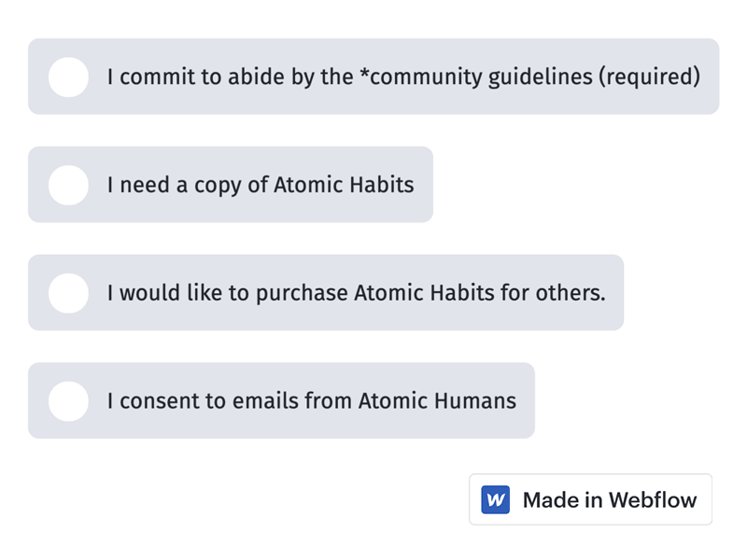This screenshot has height=560, width=747.
Task: Mark the third checkbox about purchasing for others
Action: tap(67, 292)
